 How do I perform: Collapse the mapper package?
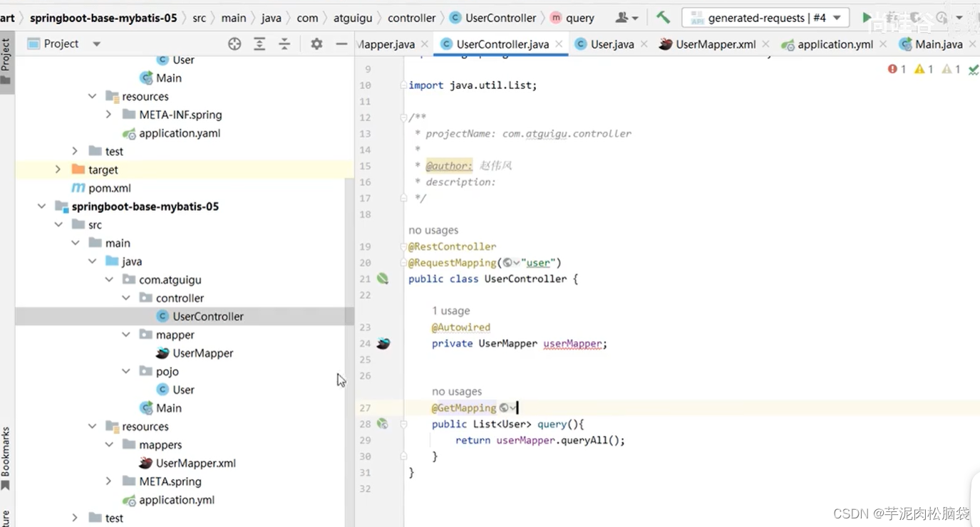click(x=126, y=335)
